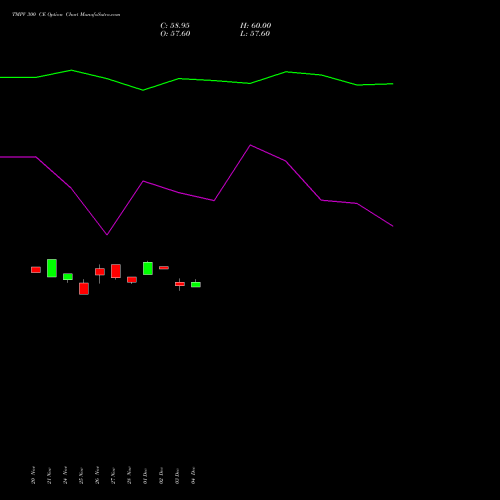Click the green candlestick above 04 Dec

[196, 284]
